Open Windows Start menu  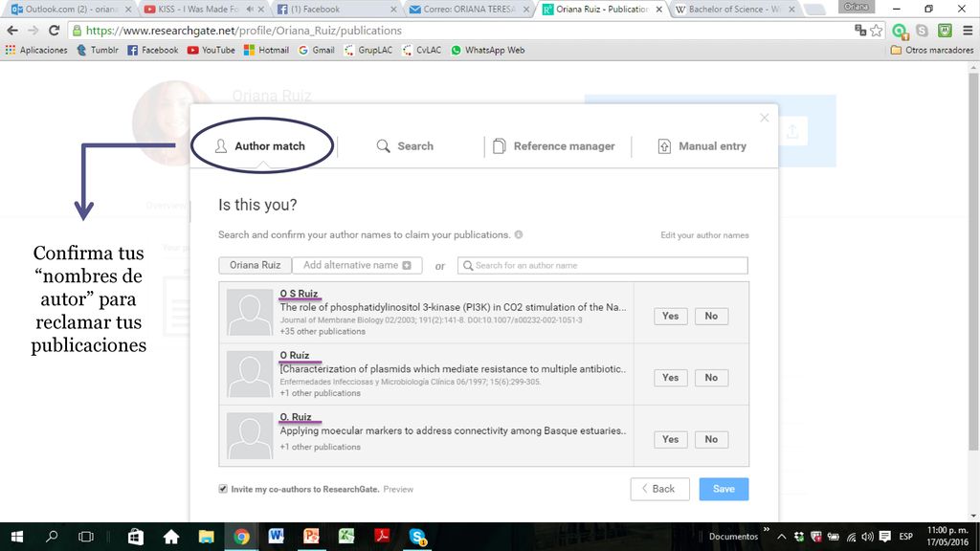(x=17, y=537)
